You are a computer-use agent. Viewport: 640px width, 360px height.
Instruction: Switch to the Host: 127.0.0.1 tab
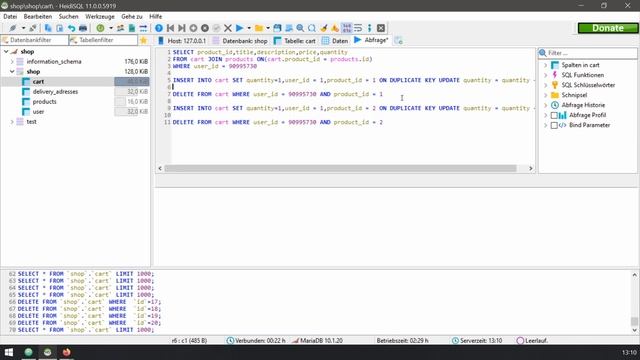tap(182, 40)
